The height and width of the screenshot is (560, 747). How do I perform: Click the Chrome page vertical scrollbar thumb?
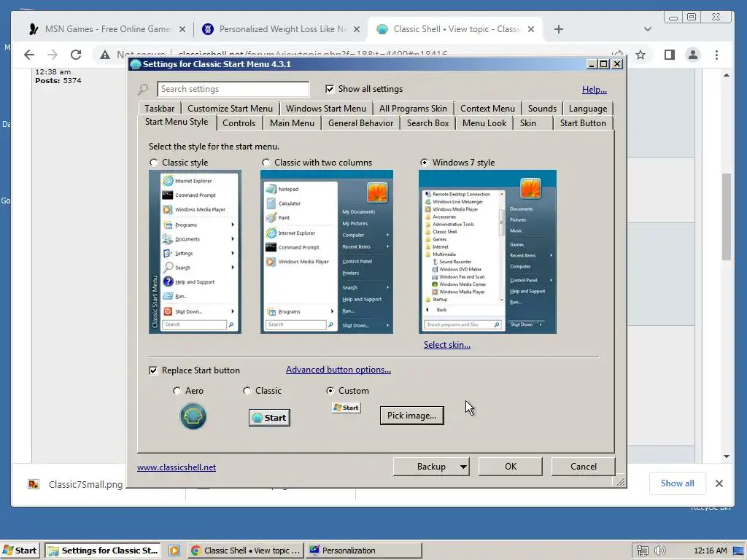(726, 217)
